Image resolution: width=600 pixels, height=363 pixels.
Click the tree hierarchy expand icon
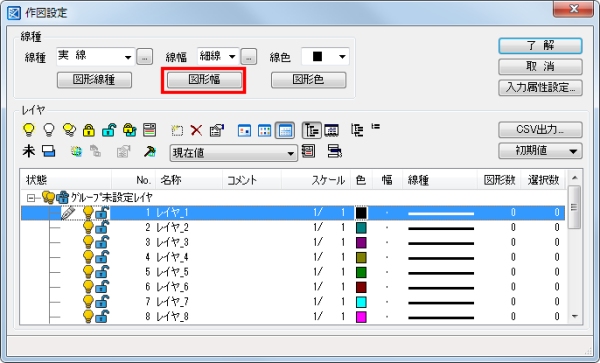(357, 130)
